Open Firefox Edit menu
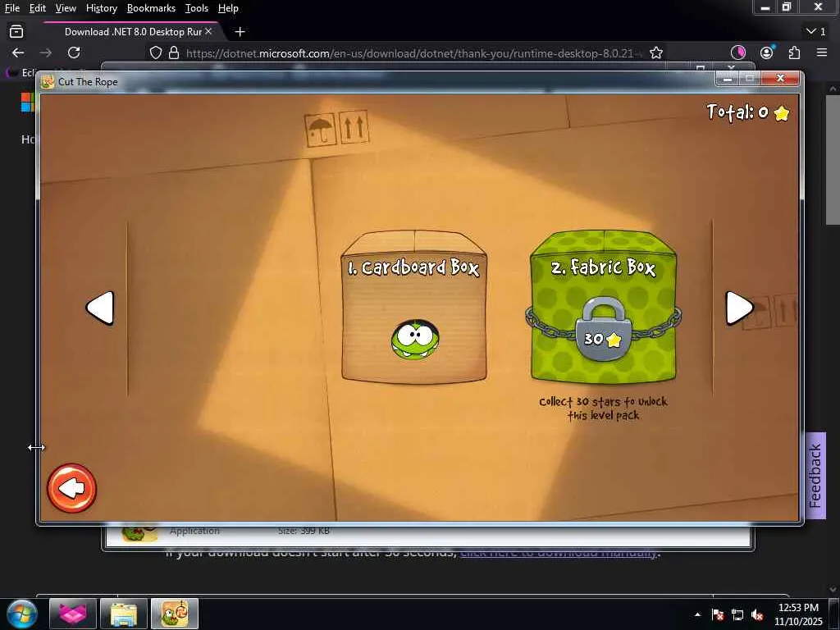 coord(38,8)
